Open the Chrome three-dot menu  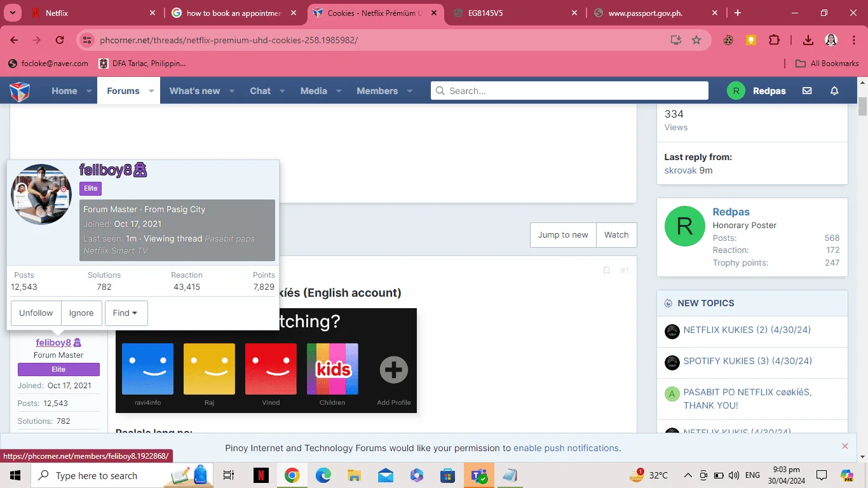(853, 40)
